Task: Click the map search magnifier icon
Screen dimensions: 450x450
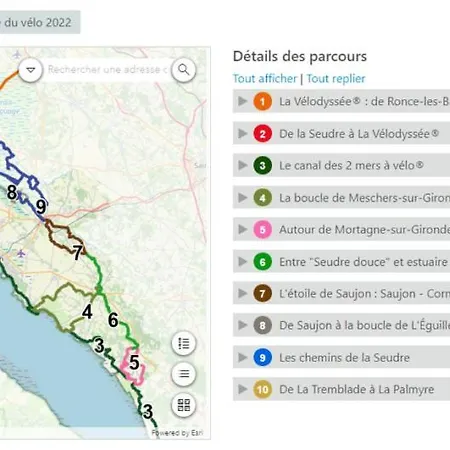Action: pos(183,70)
